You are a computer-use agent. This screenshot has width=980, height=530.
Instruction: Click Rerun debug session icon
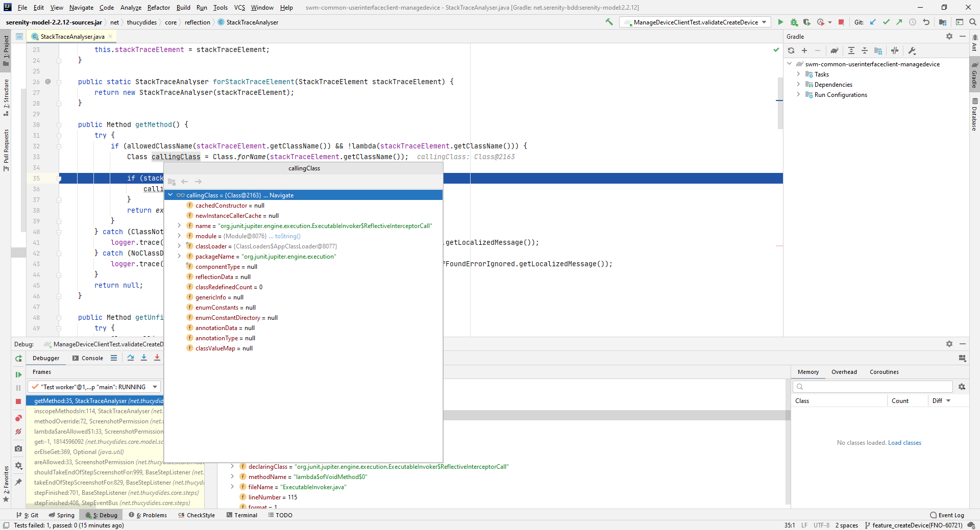click(18, 359)
